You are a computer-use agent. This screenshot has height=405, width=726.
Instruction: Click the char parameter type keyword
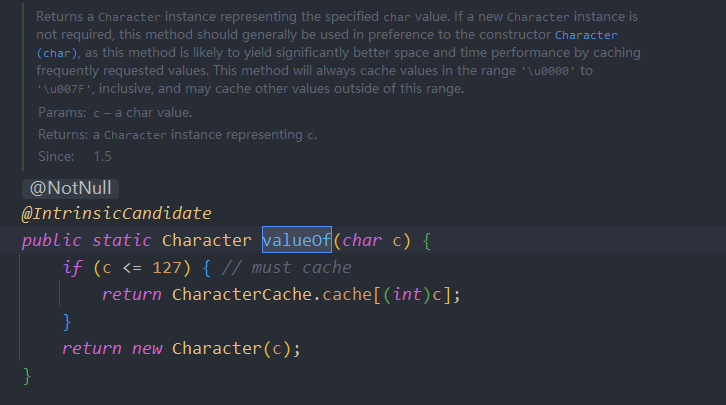[362, 240]
